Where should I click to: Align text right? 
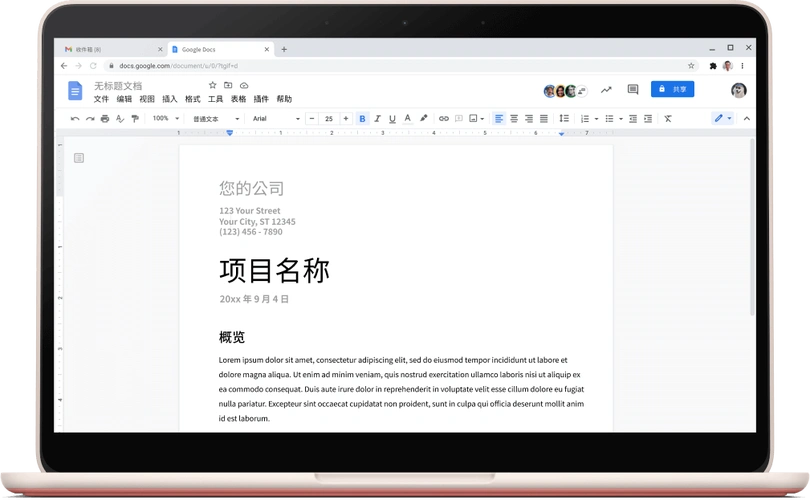529,119
